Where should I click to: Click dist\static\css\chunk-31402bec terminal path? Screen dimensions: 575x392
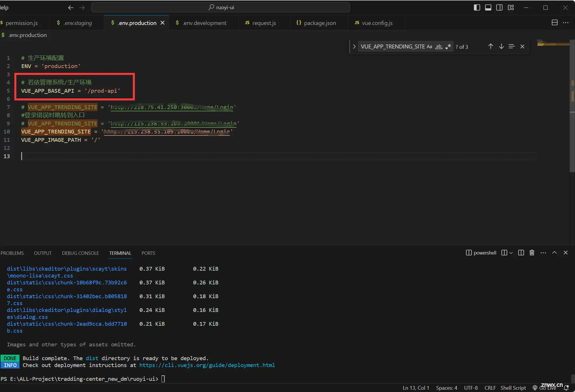click(67, 300)
